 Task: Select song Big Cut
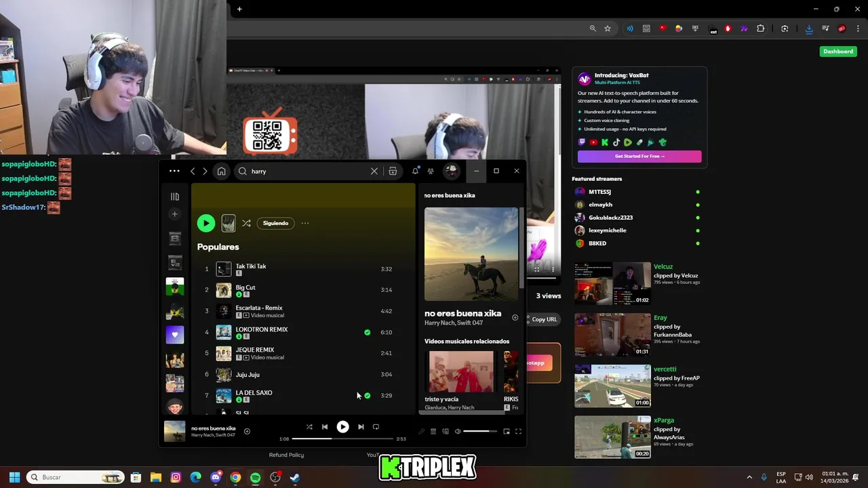pyautogui.click(x=245, y=287)
